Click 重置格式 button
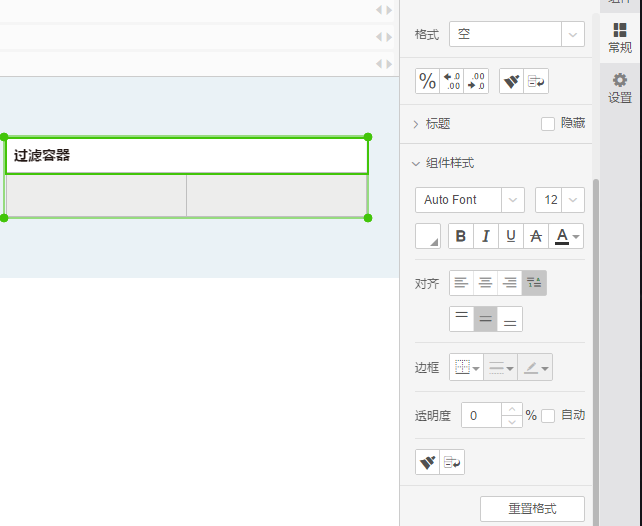The height and width of the screenshot is (526, 642). tap(532, 509)
